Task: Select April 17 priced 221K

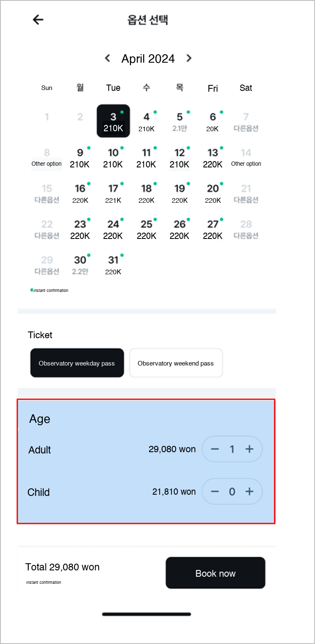Action: (113, 193)
